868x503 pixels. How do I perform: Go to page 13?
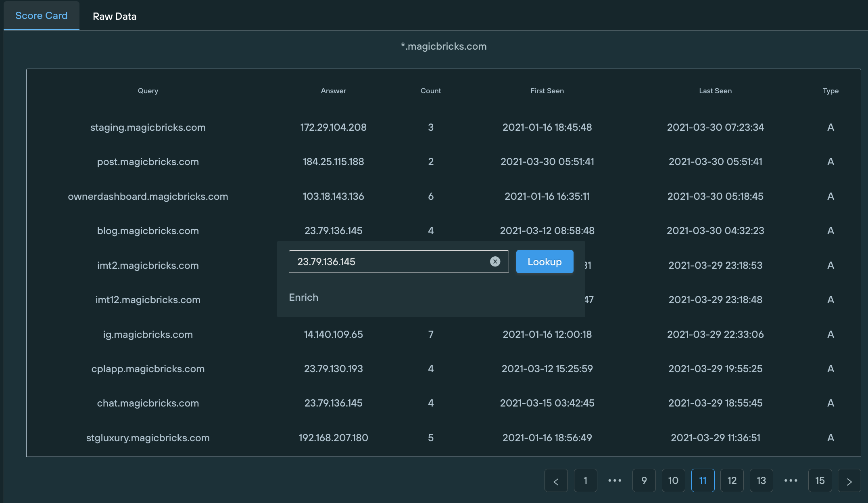761,480
